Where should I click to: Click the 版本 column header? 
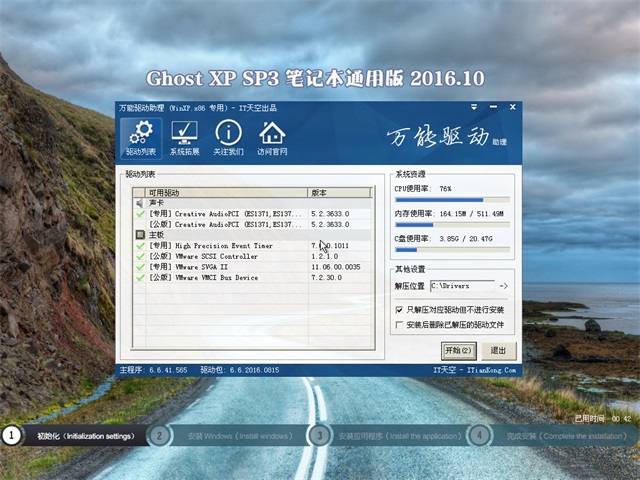click(339, 193)
